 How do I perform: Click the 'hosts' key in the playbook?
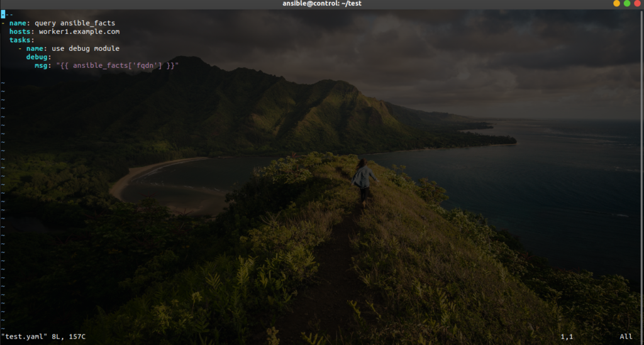19,31
